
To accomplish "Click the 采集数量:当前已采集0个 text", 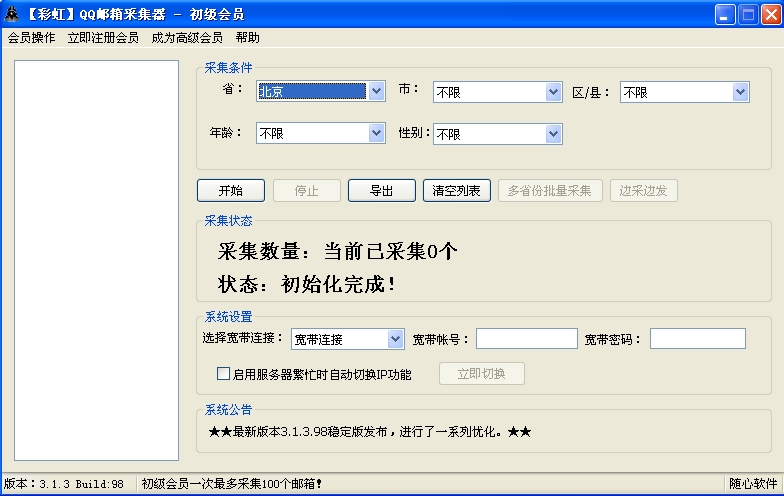I will (x=338, y=251).
